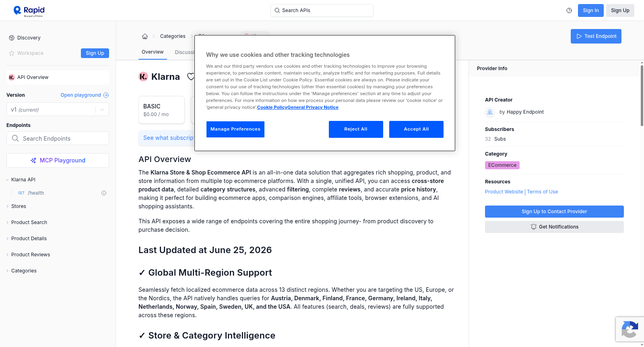Click the Happy Endpoint creator name
This screenshot has height=347, width=644.
point(525,112)
